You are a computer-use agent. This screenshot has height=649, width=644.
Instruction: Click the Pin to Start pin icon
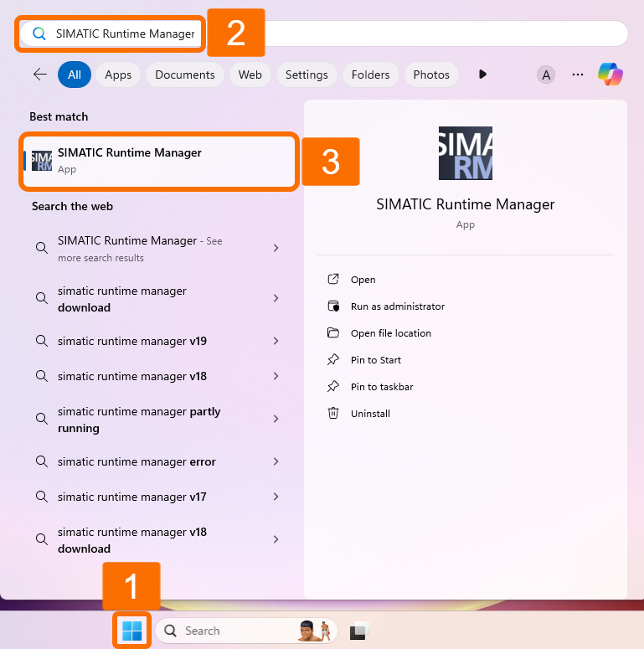(x=333, y=360)
